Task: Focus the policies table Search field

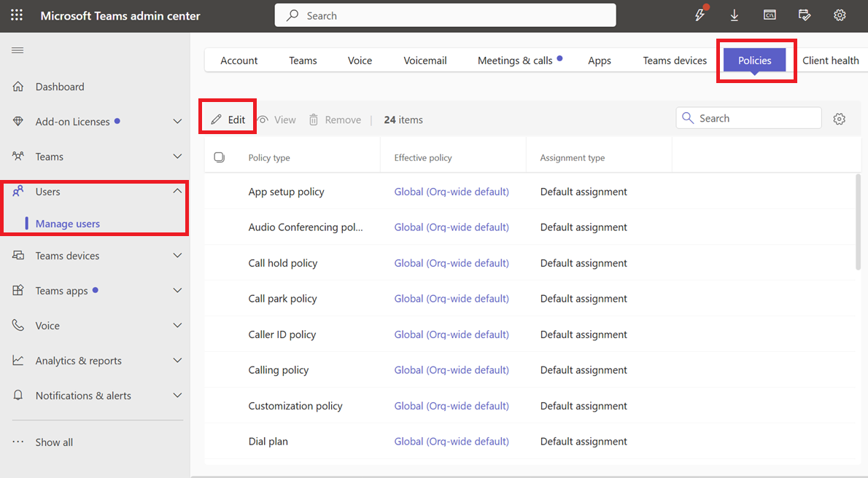Action: point(748,118)
